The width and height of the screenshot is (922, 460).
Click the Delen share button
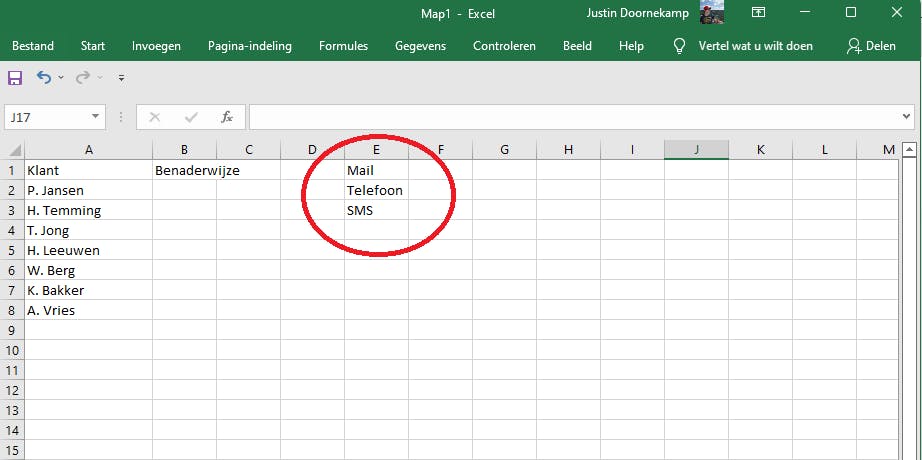point(871,46)
